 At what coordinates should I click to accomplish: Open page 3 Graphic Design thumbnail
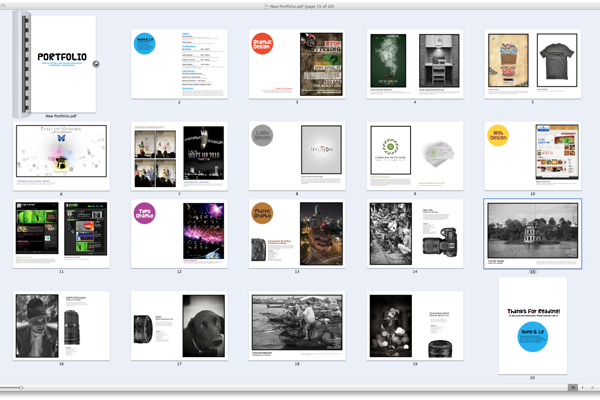click(297, 64)
